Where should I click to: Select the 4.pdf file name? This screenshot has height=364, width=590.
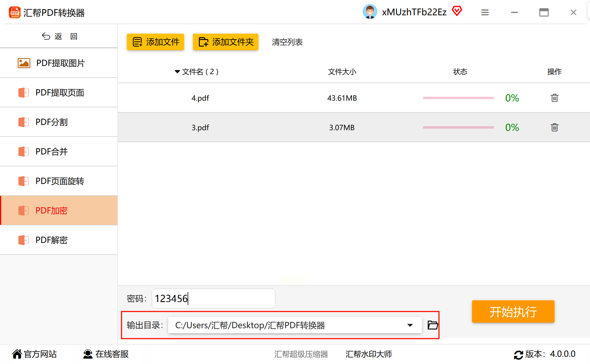200,98
